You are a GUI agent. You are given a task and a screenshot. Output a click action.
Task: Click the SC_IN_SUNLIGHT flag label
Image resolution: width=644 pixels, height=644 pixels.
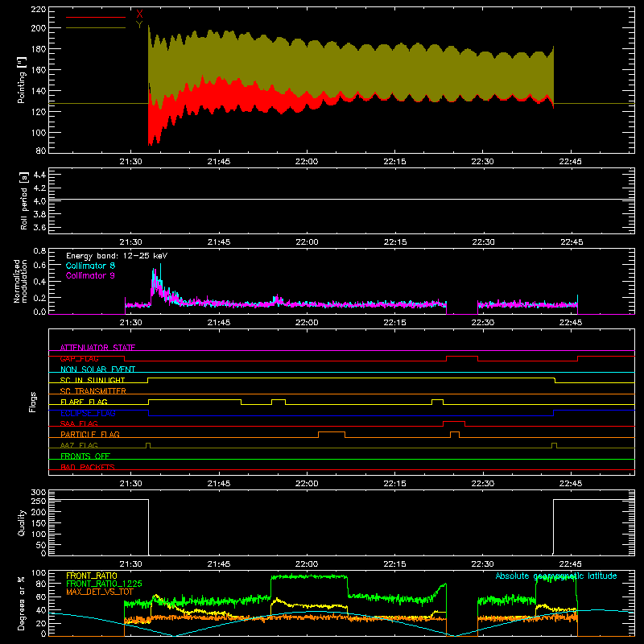(93, 380)
